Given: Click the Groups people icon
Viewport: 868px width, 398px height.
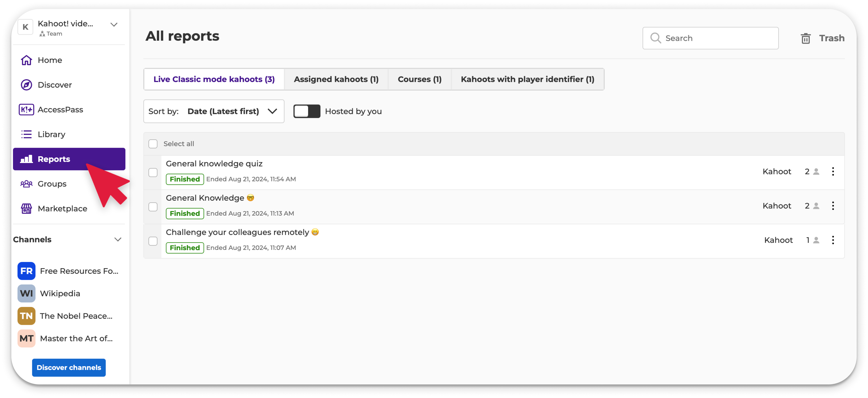Looking at the screenshot, I should 26,184.
